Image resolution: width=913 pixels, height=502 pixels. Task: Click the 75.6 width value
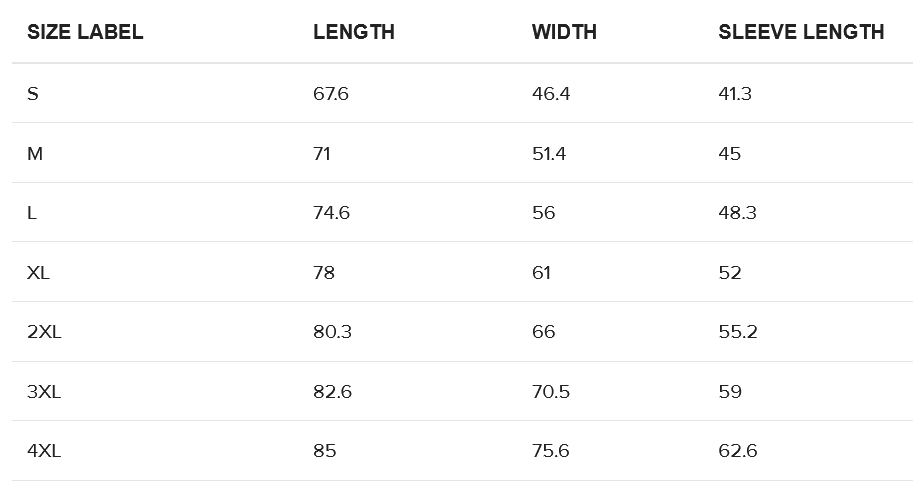551,451
